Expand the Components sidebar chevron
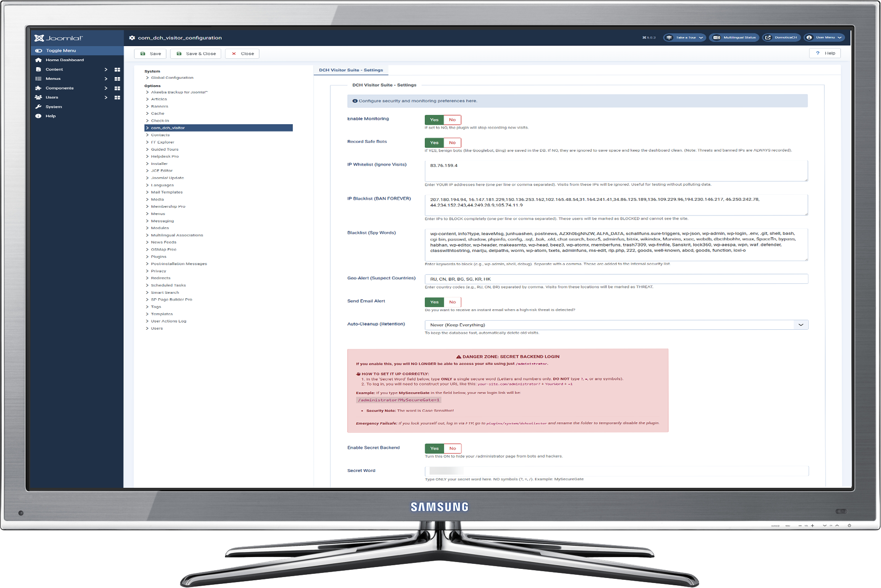Viewport: 881px width, 588px height. [106, 87]
